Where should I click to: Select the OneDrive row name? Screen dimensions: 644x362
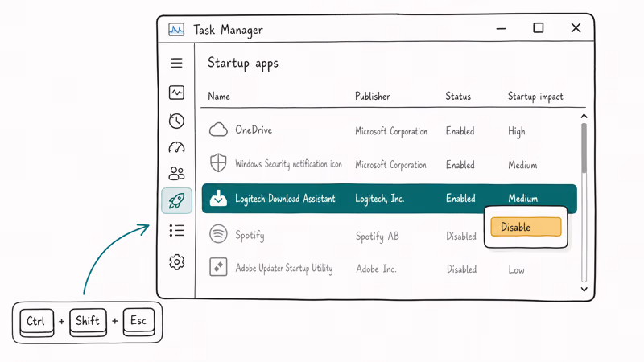(254, 130)
